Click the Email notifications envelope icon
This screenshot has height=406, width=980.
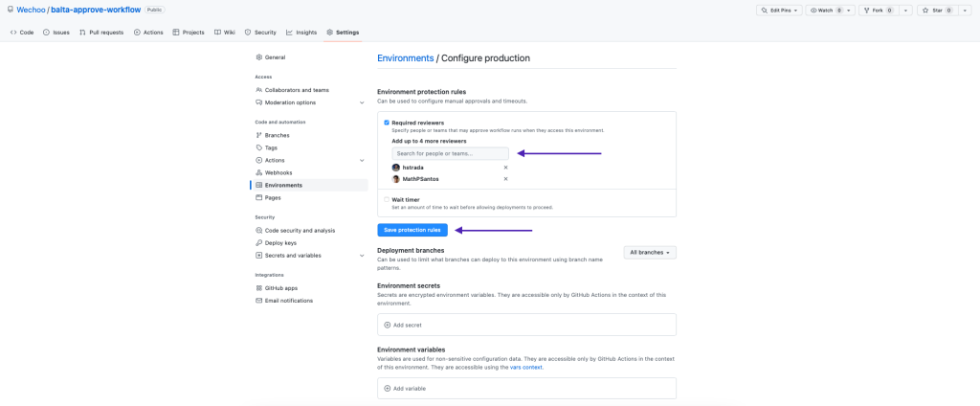pos(259,301)
